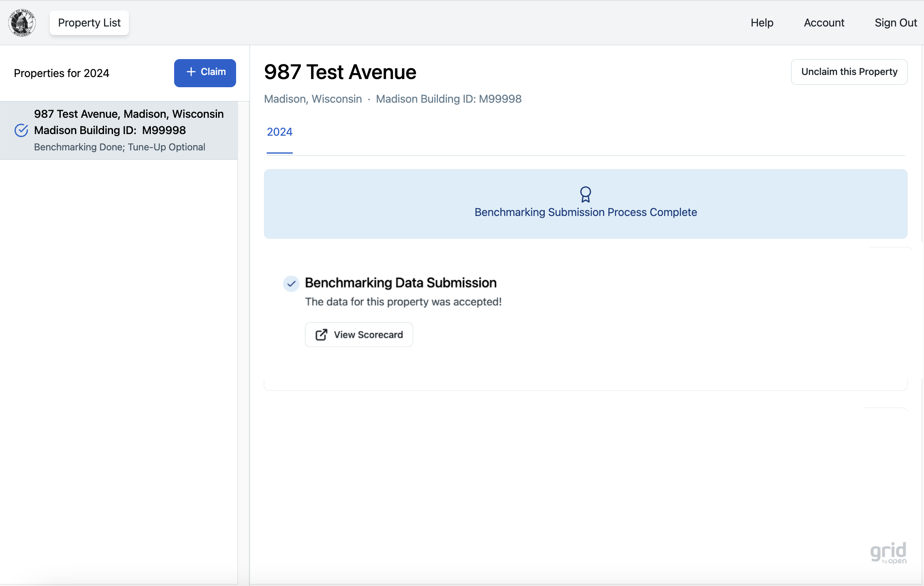Screen dimensions: 924x586
Task: Click Unclaim this Property button
Action: [x=849, y=72]
